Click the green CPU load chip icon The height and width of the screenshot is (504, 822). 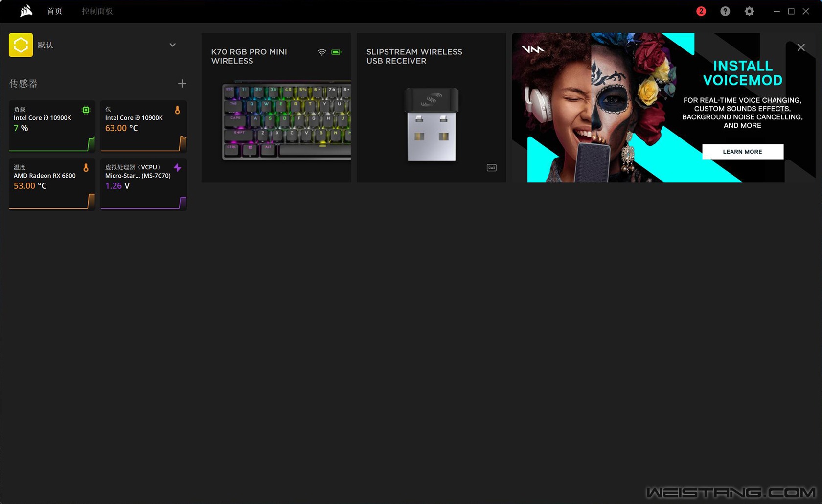pos(86,110)
